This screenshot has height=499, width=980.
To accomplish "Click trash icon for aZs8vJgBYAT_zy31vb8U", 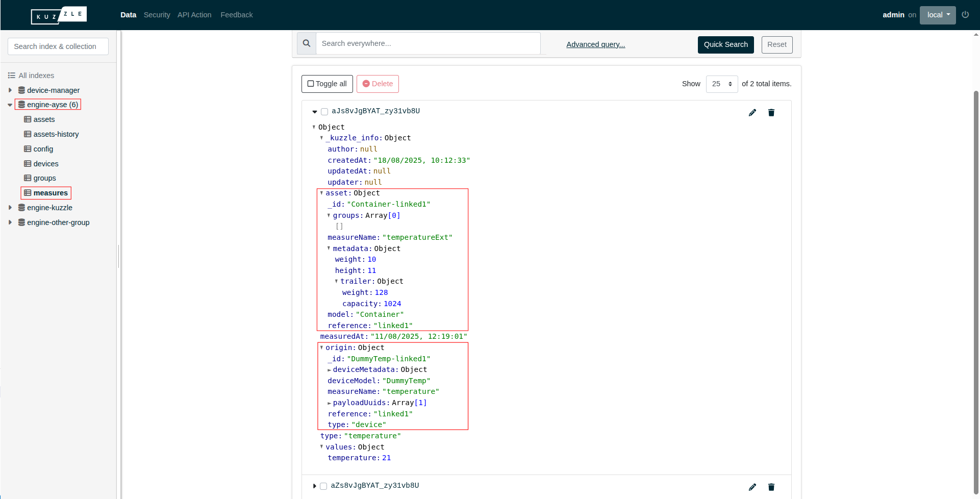I will pyautogui.click(x=771, y=487).
